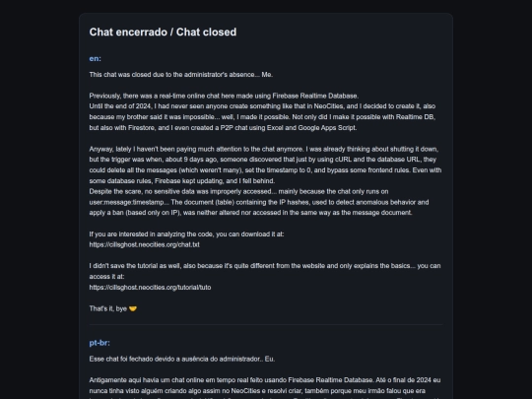
Task: Open the tutorial/tuto neocities link
Action: point(150,288)
